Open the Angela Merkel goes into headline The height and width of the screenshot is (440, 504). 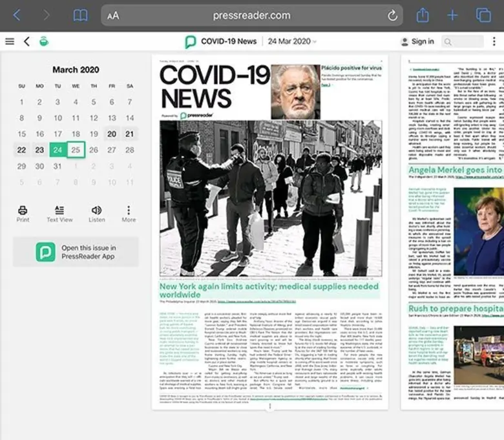pos(456,170)
